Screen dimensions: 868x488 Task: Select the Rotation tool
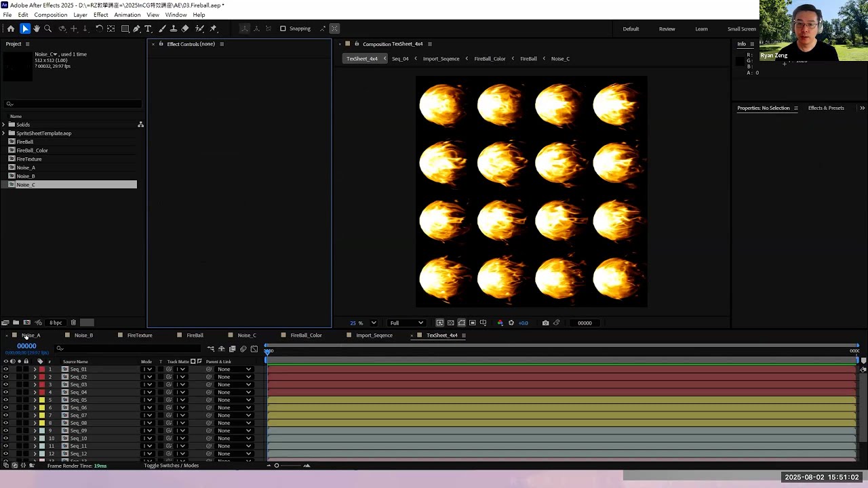(99, 28)
